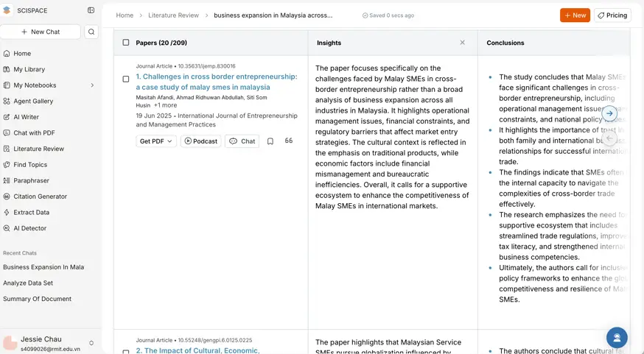The height and width of the screenshot is (354, 644).
Task: Click the Extract Data lightning icon
Action: click(7, 213)
